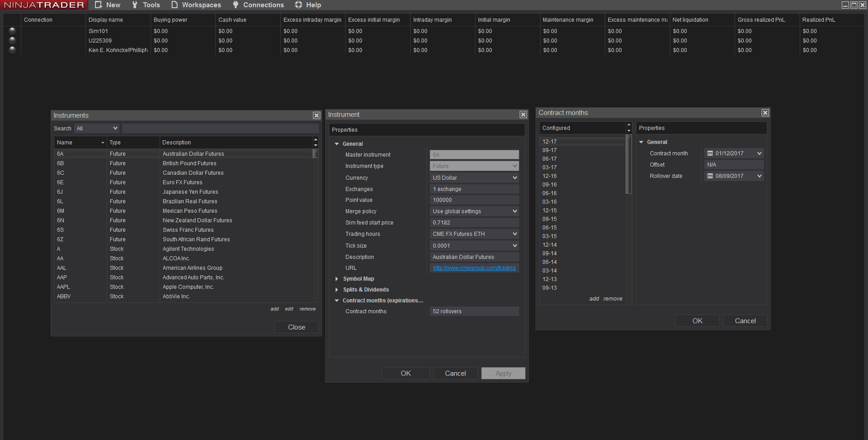Click the Contract months field showing 52 rollovers
The image size is (868, 440).
pyautogui.click(x=474, y=311)
